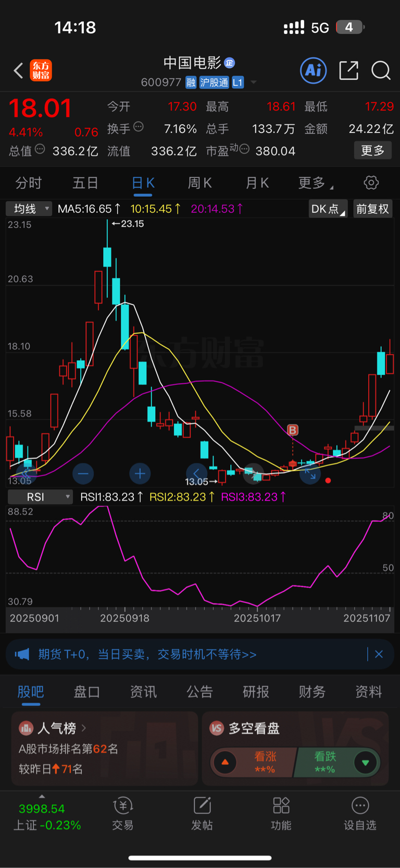This screenshot has height=868, width=400.
Task: Go back with the left chevron
Action: pos(19,70)
